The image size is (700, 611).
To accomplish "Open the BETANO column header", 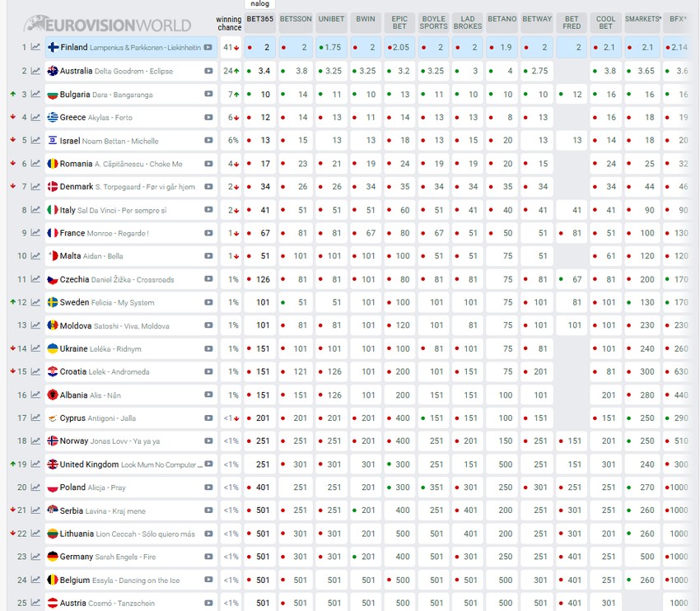I will click(502, 22).
